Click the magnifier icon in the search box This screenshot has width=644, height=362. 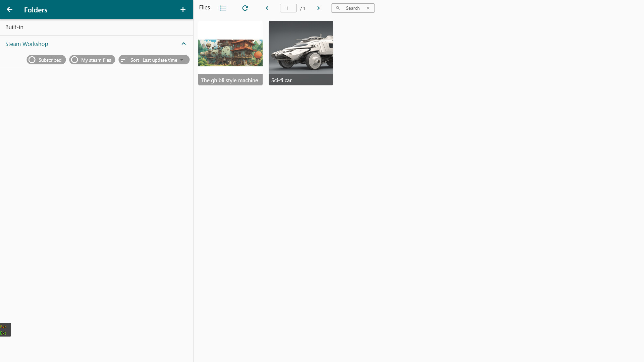(x=338, y=8)
